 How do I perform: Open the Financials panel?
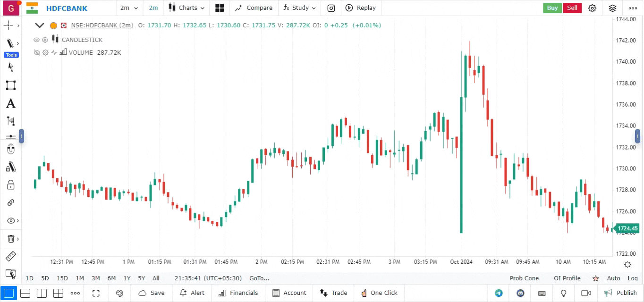[238, 293]
